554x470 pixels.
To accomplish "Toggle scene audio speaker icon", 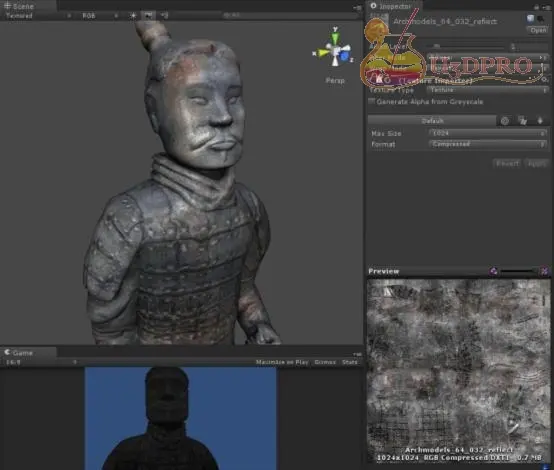I will (x=164, y=16).
